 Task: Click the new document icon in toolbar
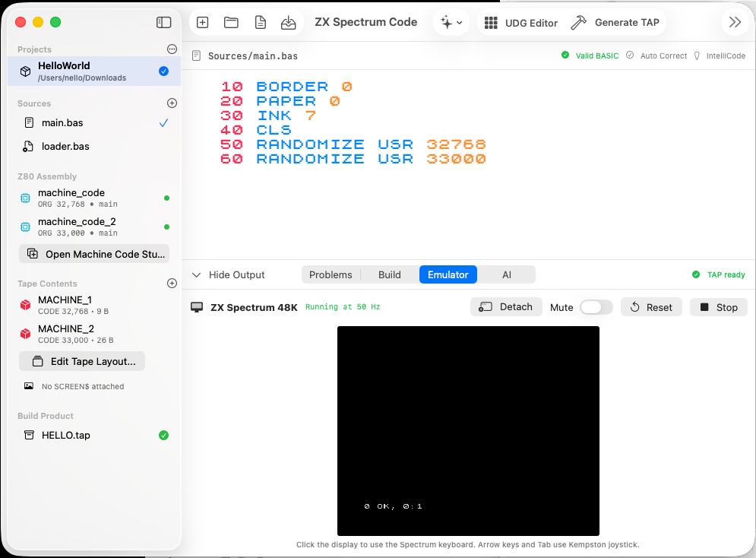point(261,22)
